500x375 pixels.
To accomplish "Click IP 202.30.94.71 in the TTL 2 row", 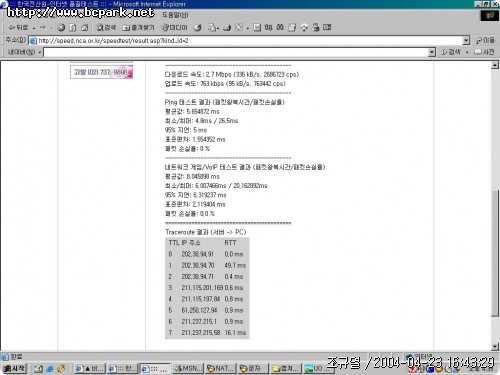I will coord(198,277).
